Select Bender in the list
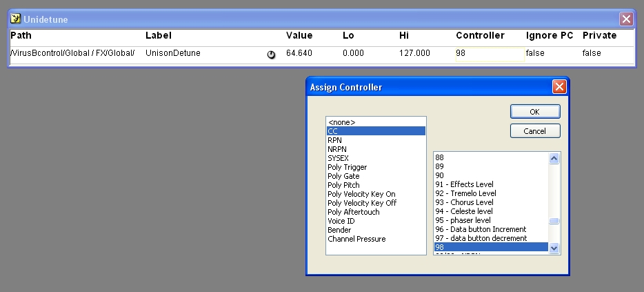 coord(376,230)
